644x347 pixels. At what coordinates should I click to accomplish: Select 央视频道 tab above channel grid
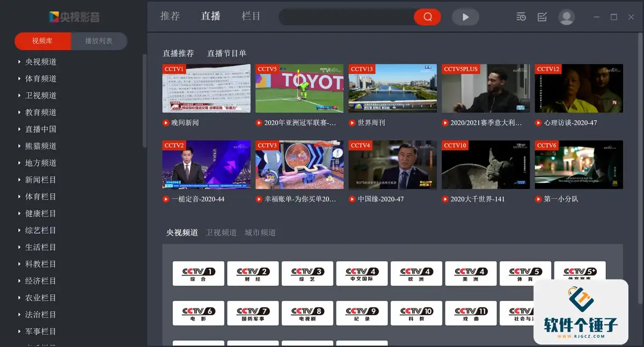tap(182, 233)
